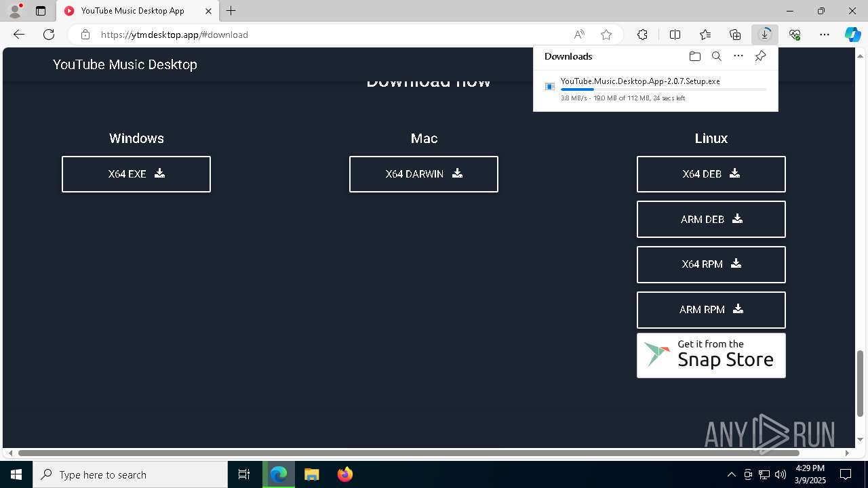Open the tab actions menu icon
This screenshot has width=868, height=488.
[41, 11]
